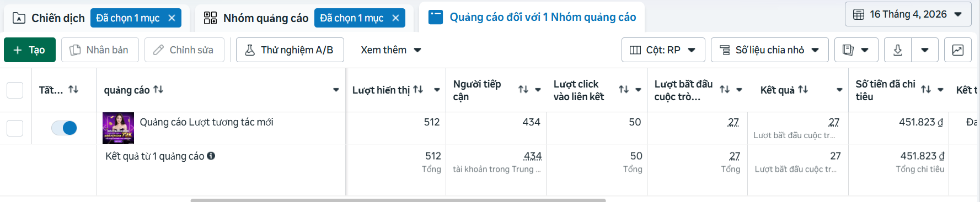The image size is (980, 202).
Task: Sort by Lượt hiển thị arrows icon
Action: (x=418, y=90)
